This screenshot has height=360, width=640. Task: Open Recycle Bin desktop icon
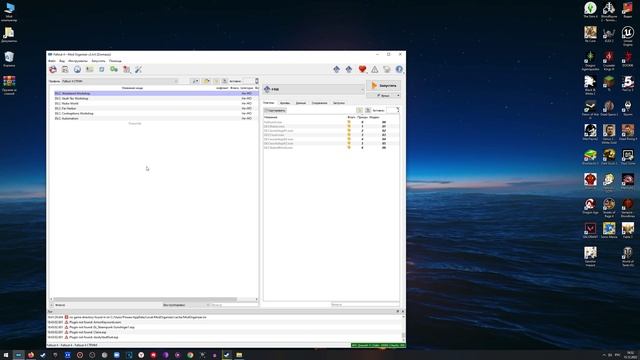pos(9,59)
